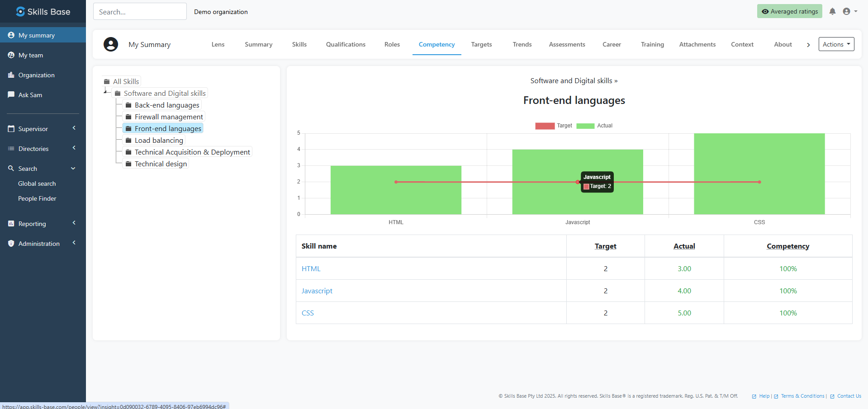Image resolution: width=868 pixels, height=409 pixels.
Task: Open the Qualifications tab
Action: coord(345,44)
